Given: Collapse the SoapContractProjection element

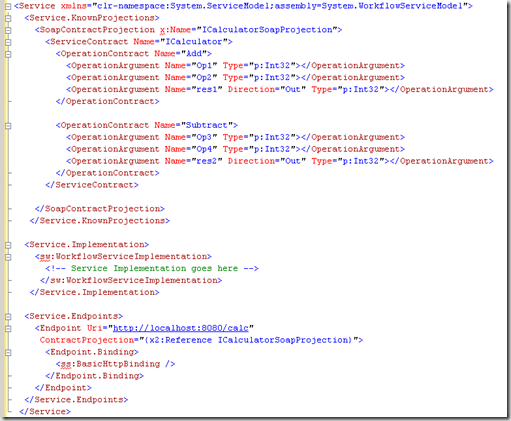Looking at the screenshot, I should point(8,30).
